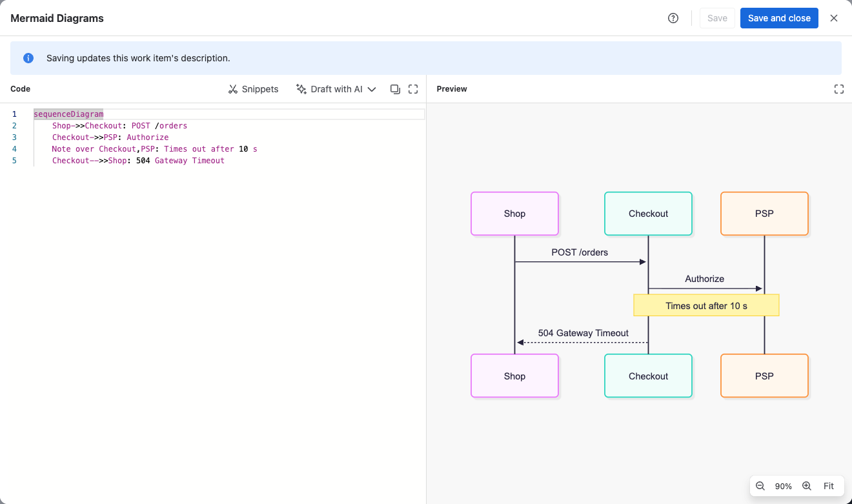
Task: Click the blue info icon in banner
Action: (28, 58)
